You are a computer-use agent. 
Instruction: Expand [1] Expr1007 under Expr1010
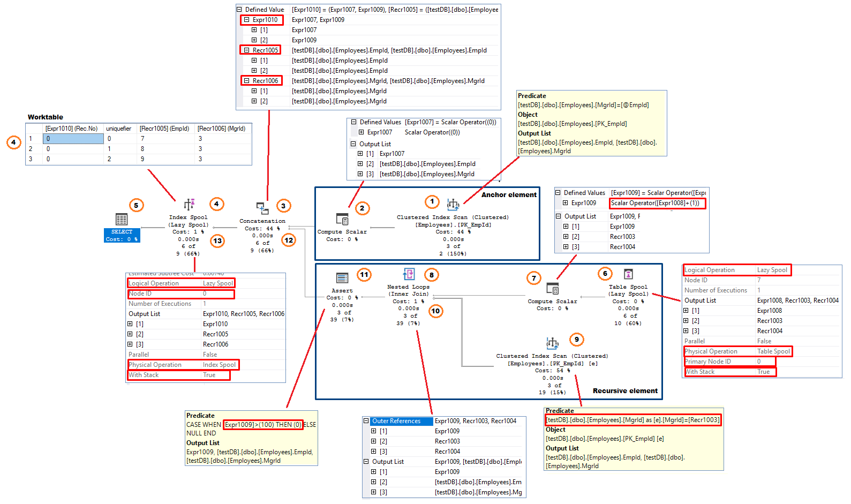[x=254, y=30]
